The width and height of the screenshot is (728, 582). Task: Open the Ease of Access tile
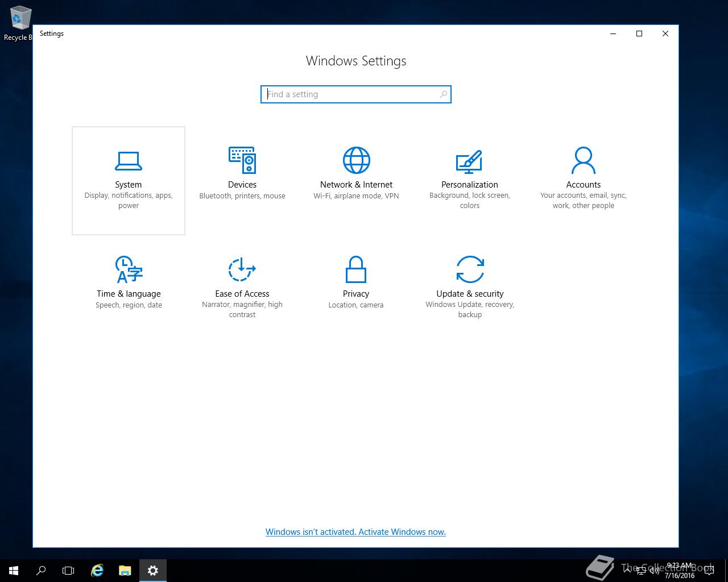coord(242,289)
